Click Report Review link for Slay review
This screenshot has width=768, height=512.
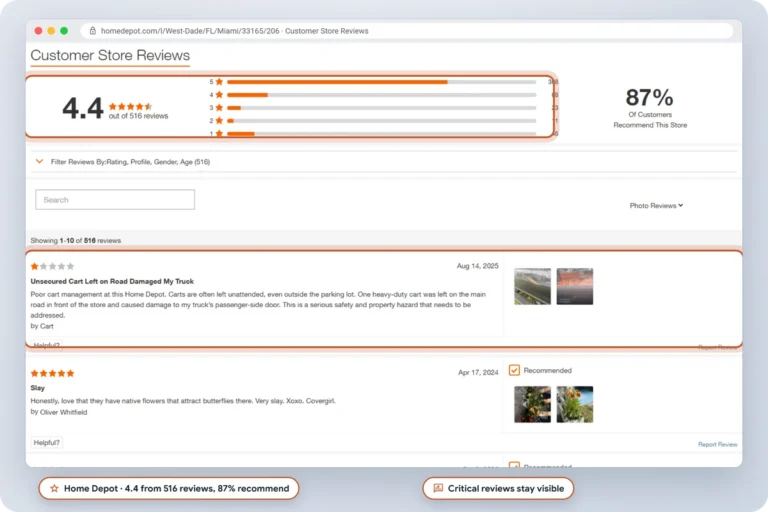click(718, 444)
